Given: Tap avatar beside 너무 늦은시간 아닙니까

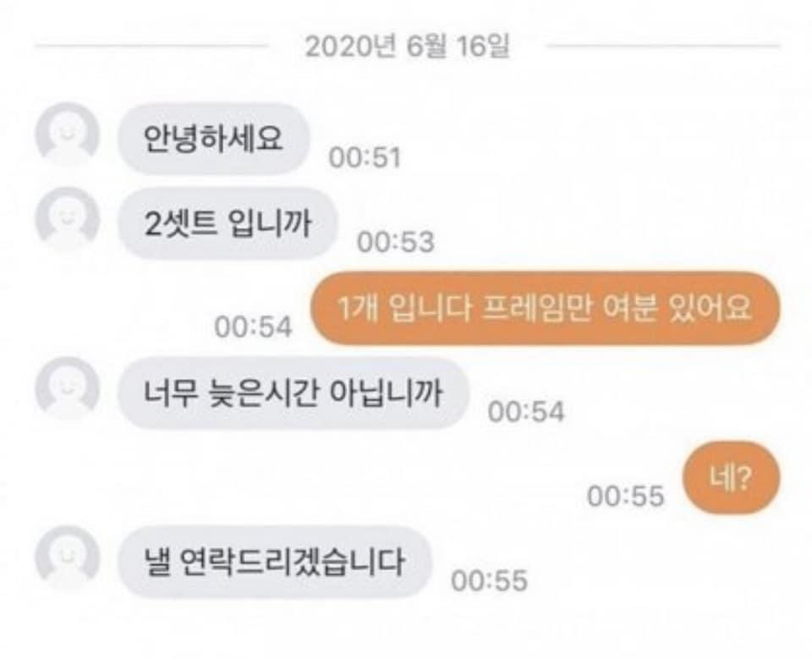Looking at the screenshot, I should tap(68, 388).
